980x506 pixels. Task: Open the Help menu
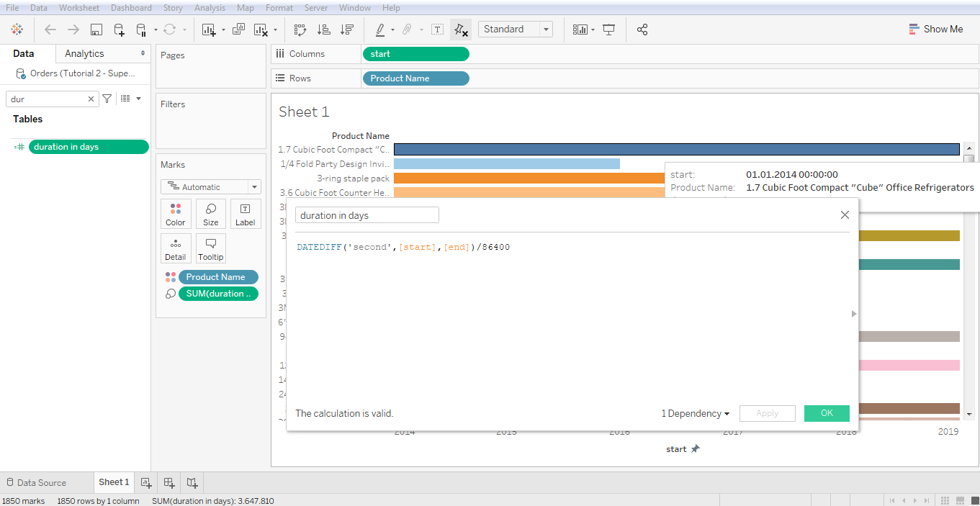[x=391, y=8]
